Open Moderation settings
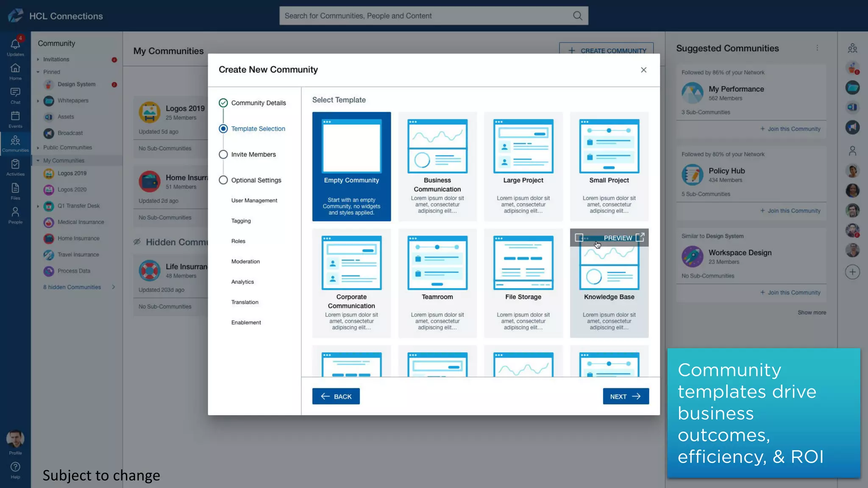 245,261
